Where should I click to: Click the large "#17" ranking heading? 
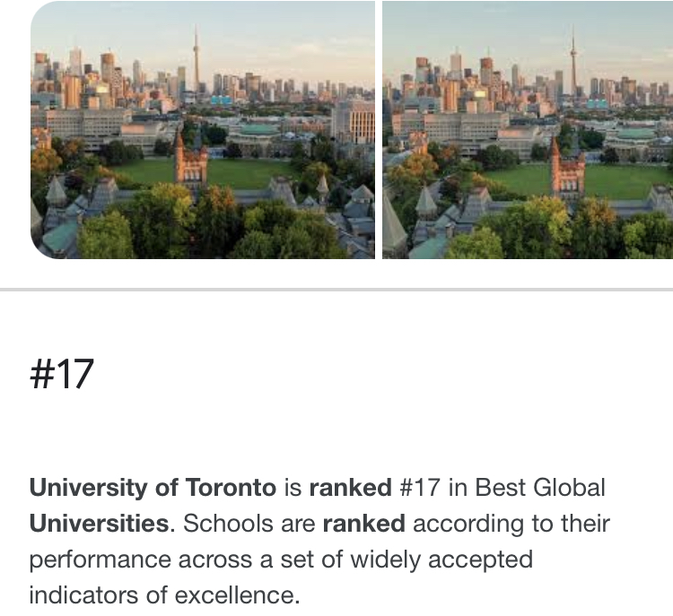click(62, 373)
